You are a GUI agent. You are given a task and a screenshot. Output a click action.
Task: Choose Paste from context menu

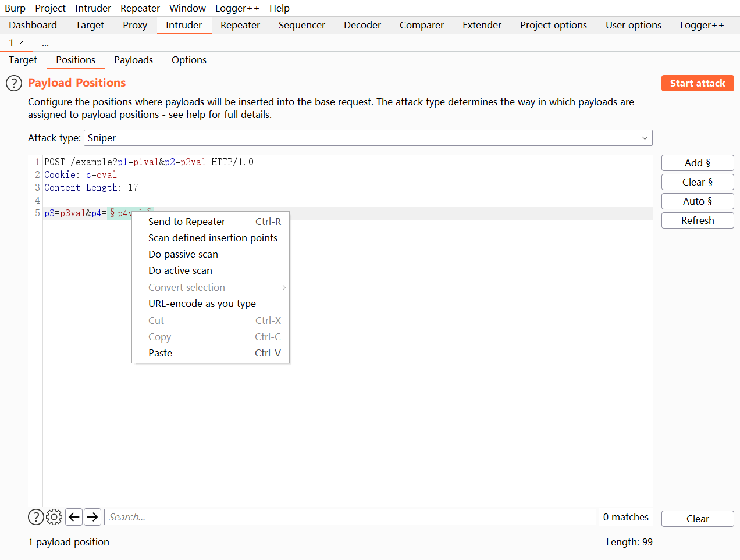(x=211, y=353)
